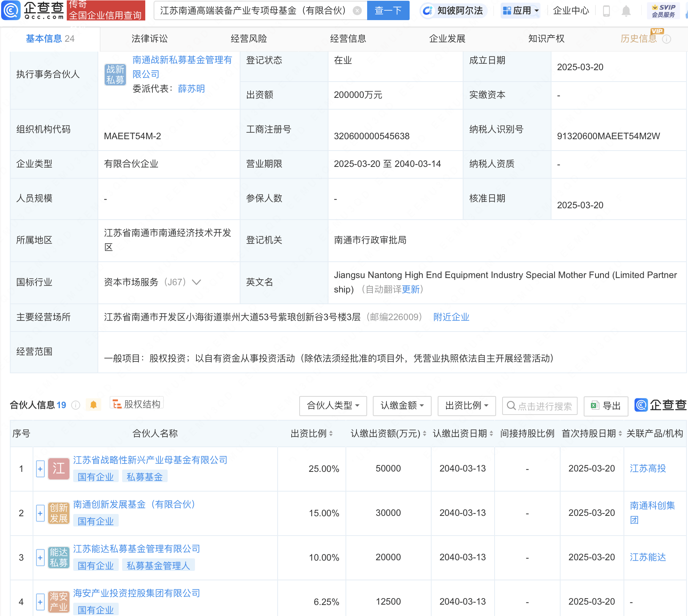Viewport: 688px width, 616px height.
Task: Open 合伙人类型 filter dropdown
Action: click(x=333, y=405)
